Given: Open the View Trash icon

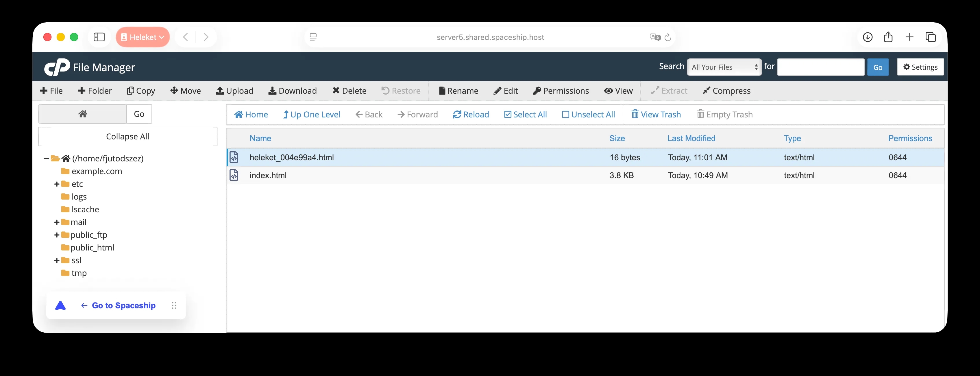Looking at the screenshot, I should 635,114.
